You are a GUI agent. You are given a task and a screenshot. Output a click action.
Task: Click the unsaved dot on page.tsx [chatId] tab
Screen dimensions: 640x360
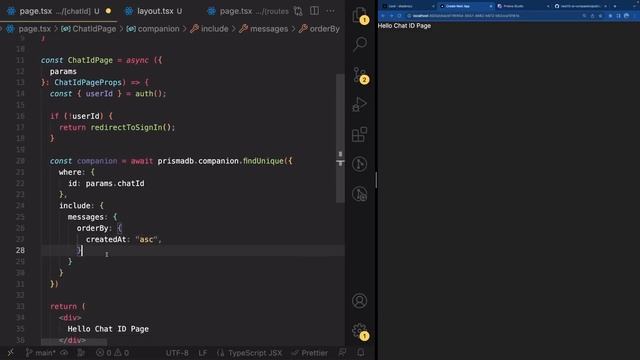(x=109, y=11)
